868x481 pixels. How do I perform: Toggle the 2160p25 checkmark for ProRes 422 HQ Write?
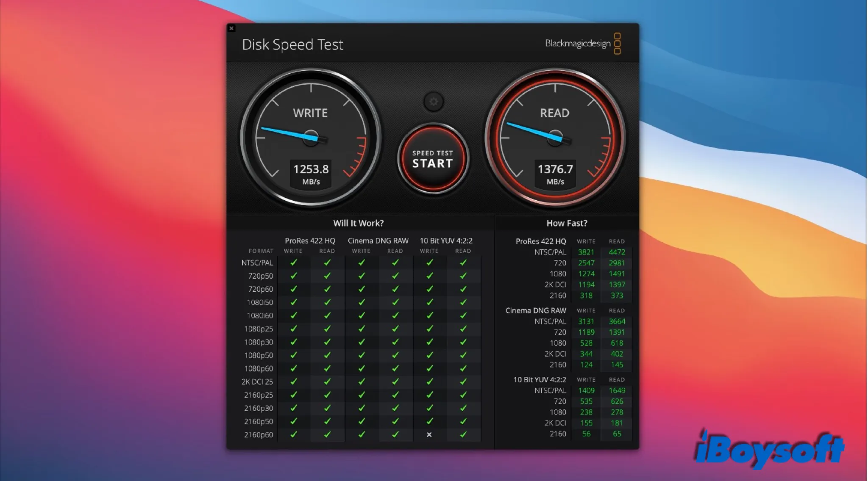click(x=292, y=395)
